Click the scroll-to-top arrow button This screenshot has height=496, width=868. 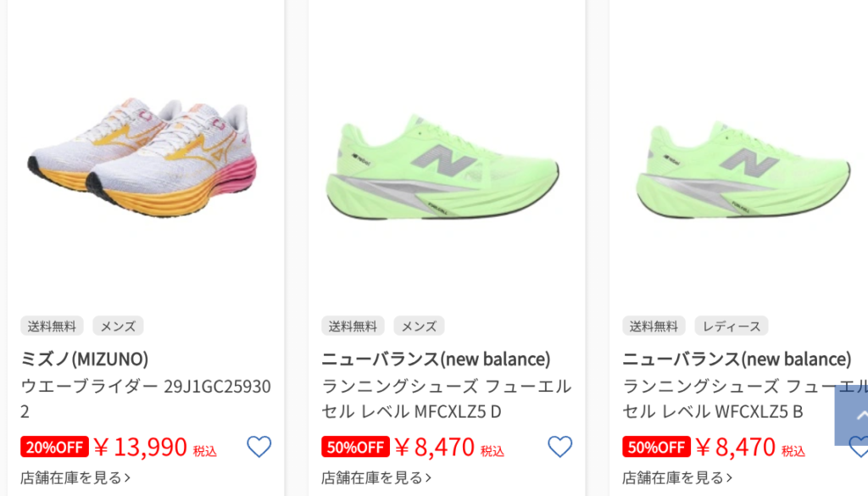tap(852, 415)
